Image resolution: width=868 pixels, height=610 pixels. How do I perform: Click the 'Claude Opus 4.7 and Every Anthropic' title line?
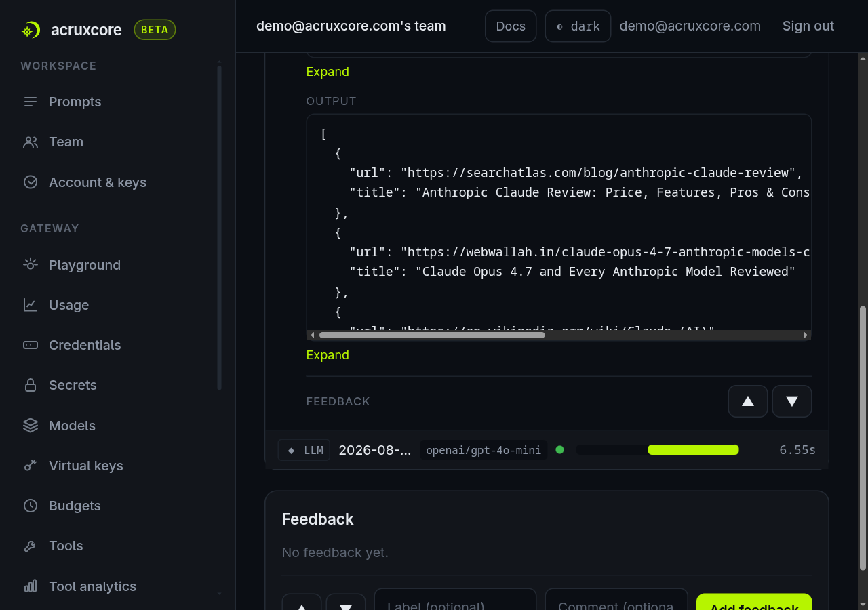(x=572, y=271)
